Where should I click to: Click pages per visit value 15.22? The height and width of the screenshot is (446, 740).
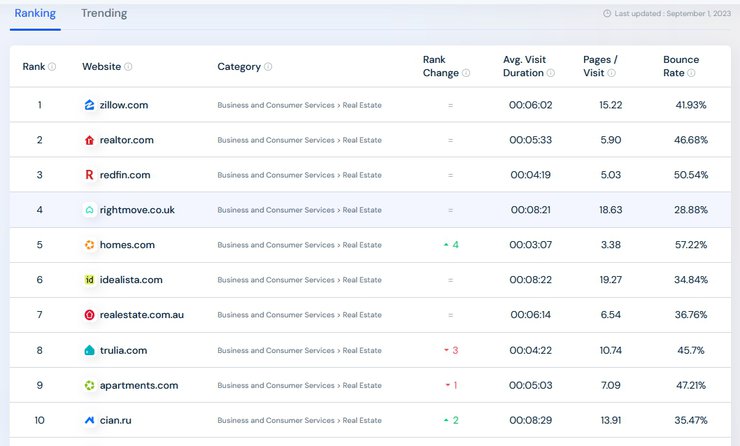point(611,105)
